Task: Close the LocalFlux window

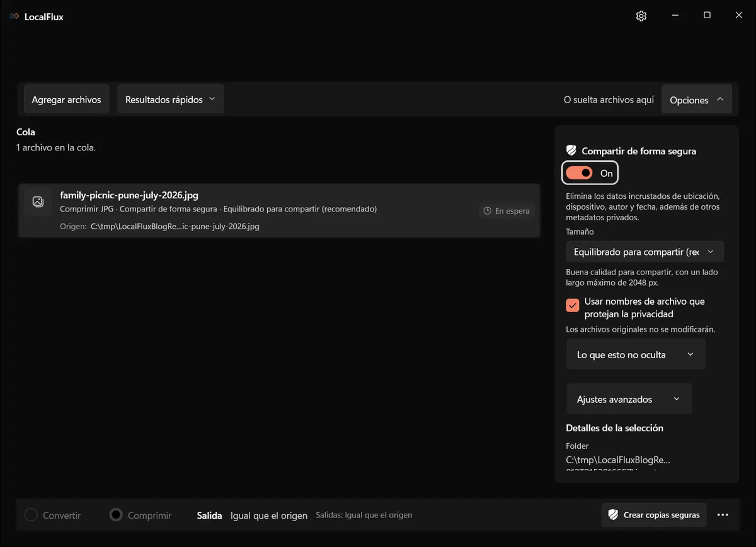Action: click(x=739, y=16)
